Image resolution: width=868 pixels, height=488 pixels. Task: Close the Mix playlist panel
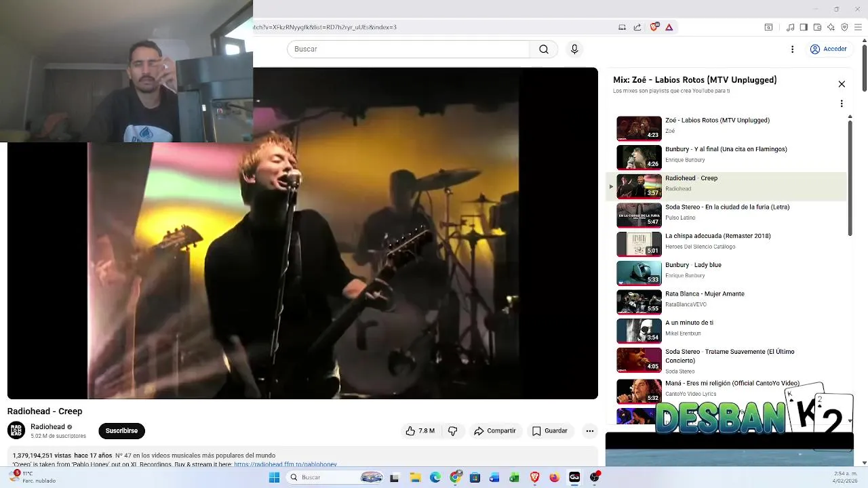842,84
